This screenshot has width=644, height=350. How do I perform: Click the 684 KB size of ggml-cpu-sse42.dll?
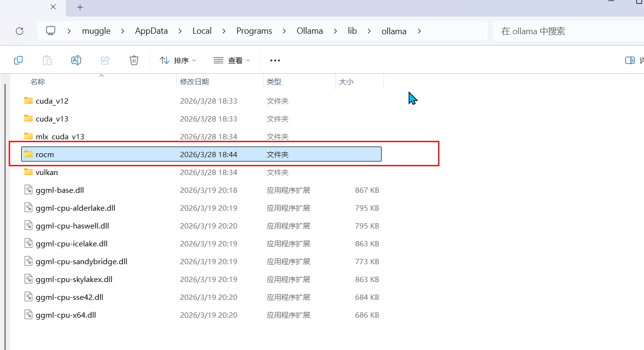coord(367,297)
